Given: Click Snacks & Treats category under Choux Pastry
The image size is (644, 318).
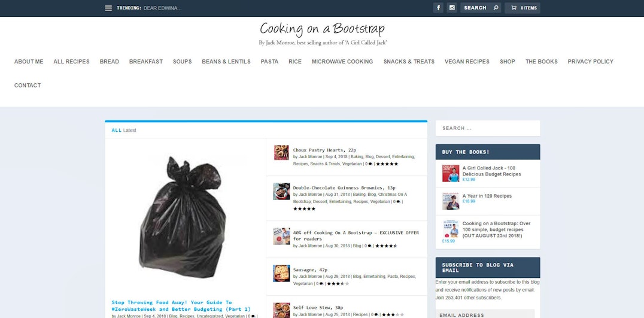Looking at the screenshot, I should pyautogui.click(x=325, y=164).
